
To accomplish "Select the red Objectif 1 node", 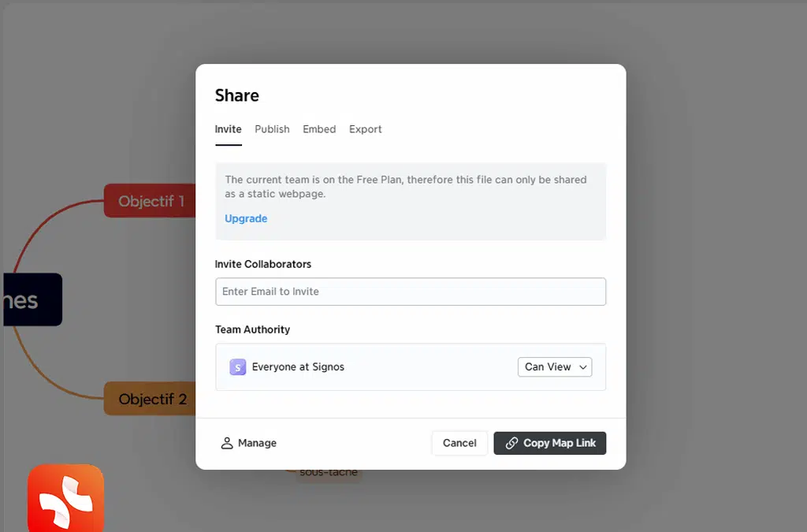I will (x=150, y=201).
